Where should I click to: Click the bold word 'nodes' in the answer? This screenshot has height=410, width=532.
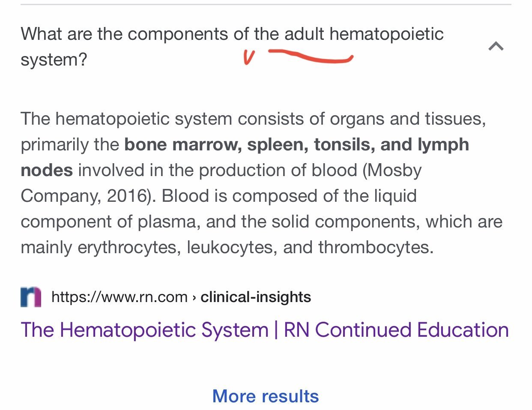click(x=47, y=171)
